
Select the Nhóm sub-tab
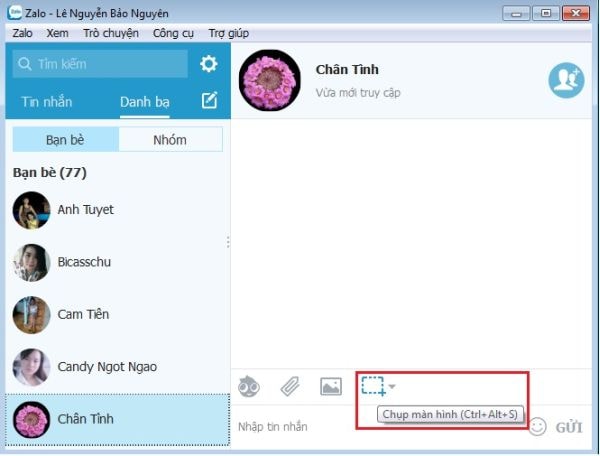(170, 140)
